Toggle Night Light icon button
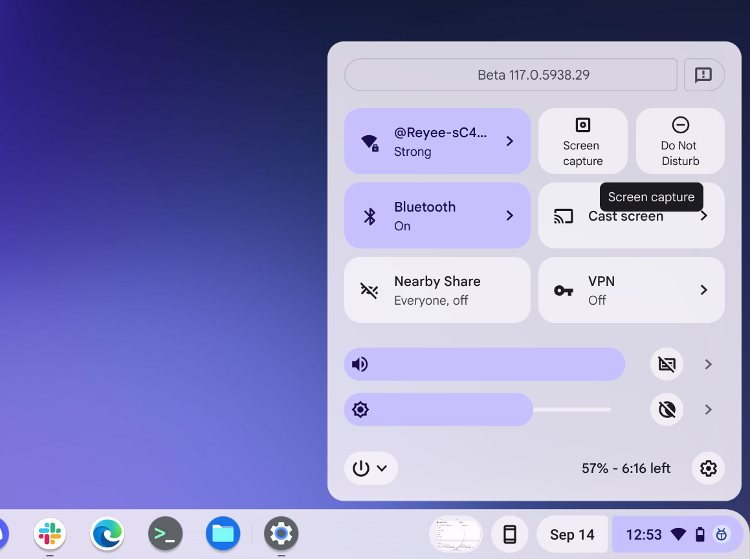 click(667, 410)
